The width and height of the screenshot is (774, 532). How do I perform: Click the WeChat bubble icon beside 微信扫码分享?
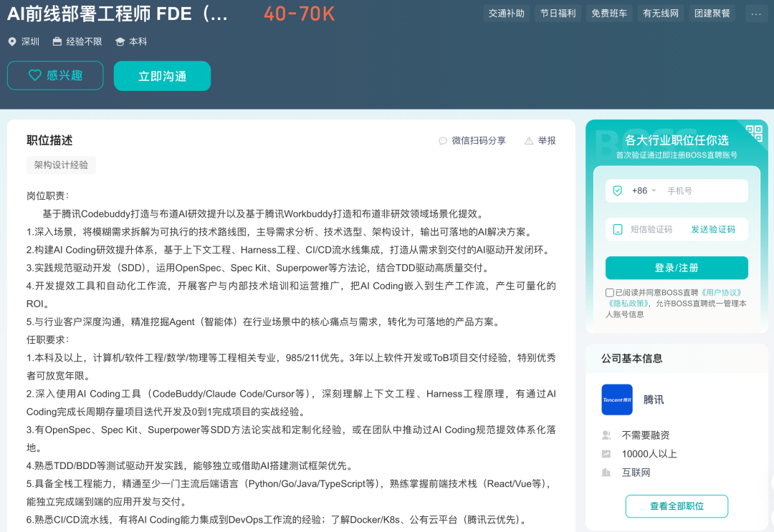point(443,141)
